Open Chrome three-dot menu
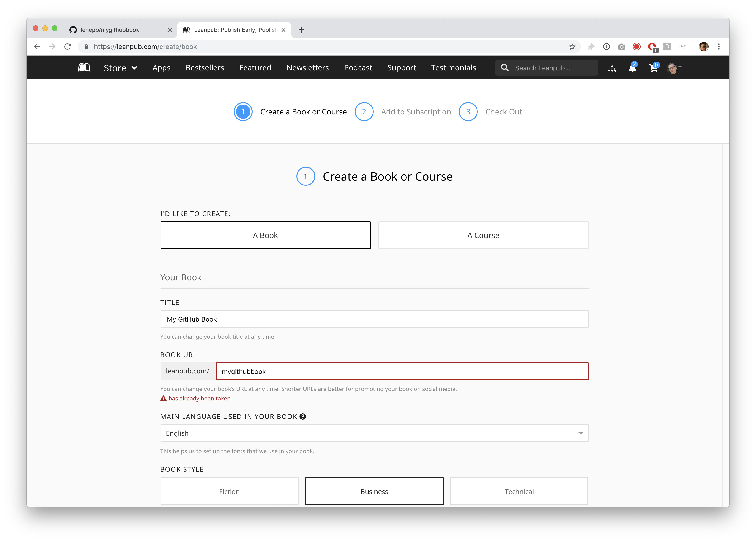Screen dimensions: 756x542 (x=719, y=47)
